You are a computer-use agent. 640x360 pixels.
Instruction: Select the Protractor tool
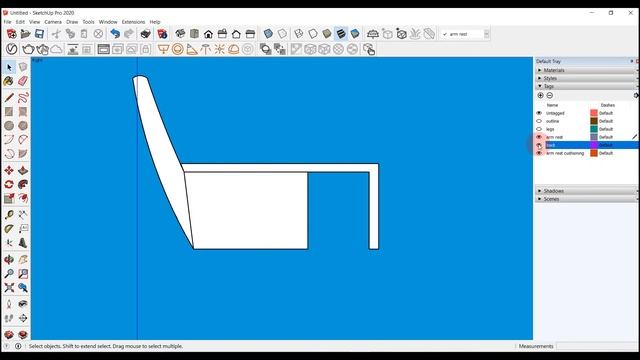9,229
